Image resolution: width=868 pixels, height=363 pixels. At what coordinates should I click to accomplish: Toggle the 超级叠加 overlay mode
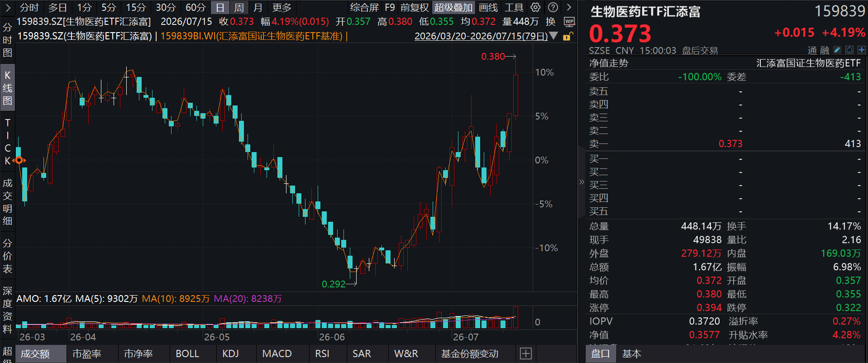click(x=453, y=7)
